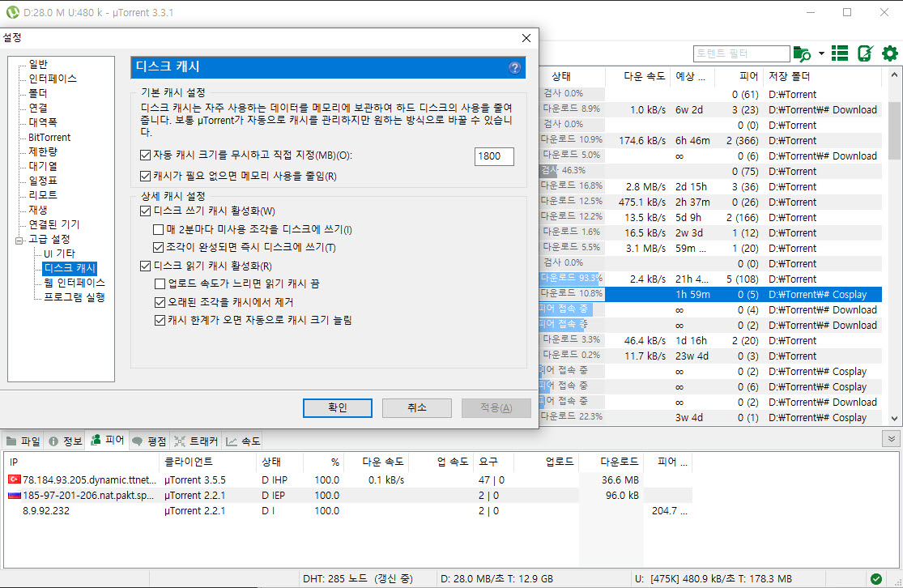Open the 피어 tab
Viewport: 903px width, 588px height.
coord(108,441)
